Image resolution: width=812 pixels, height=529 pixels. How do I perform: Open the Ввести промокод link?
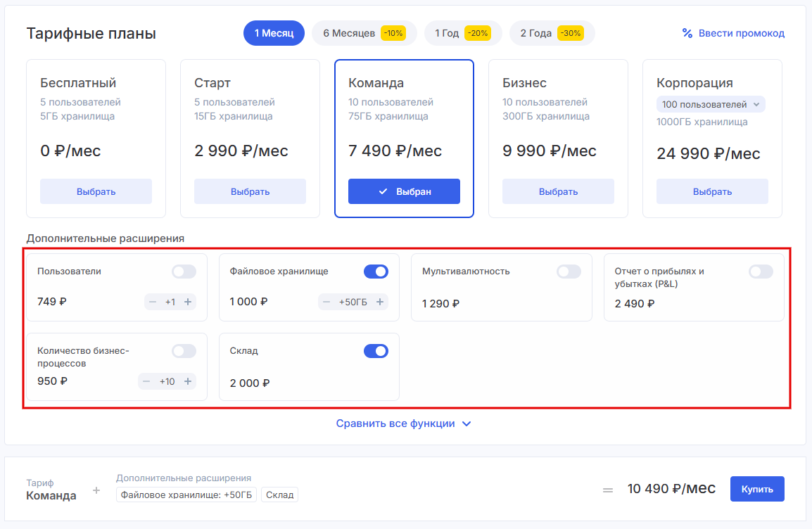point(741,33)
